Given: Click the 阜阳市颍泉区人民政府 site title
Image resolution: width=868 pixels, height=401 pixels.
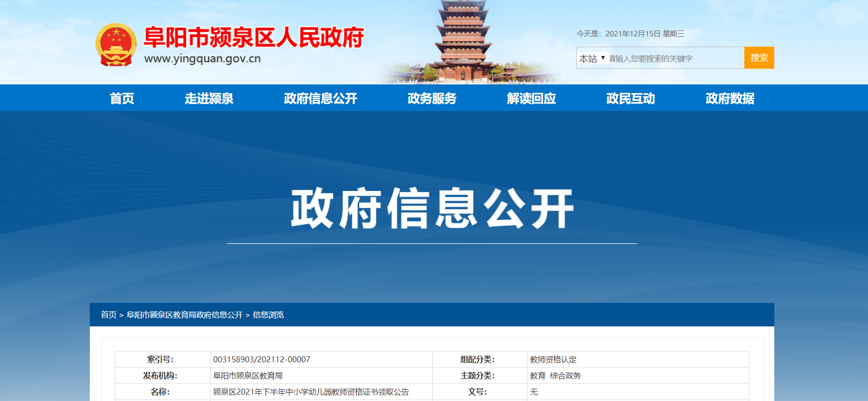Looking at the screenshot, I should pyautogui.click(x=254, y=37).
